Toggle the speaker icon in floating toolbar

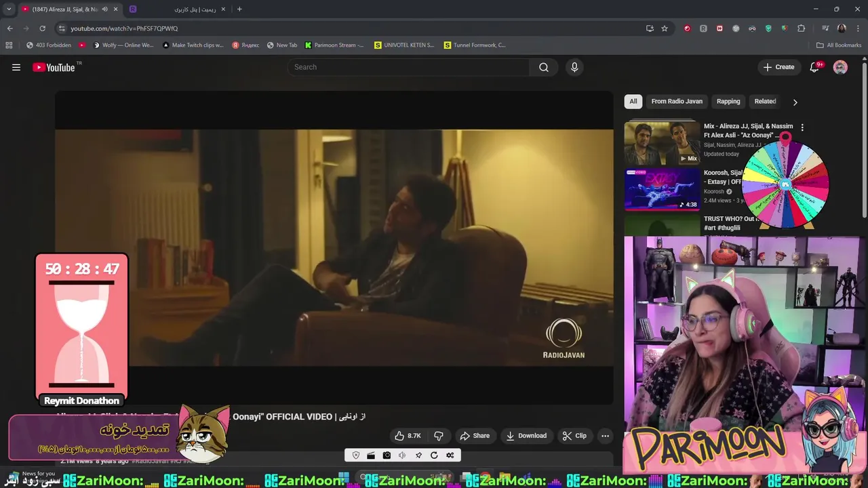[402, 455]
